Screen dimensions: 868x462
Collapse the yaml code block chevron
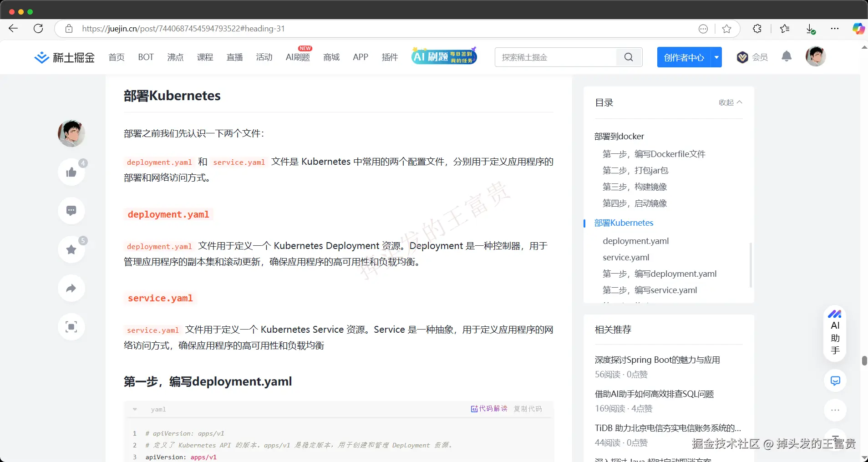point(135,409)
